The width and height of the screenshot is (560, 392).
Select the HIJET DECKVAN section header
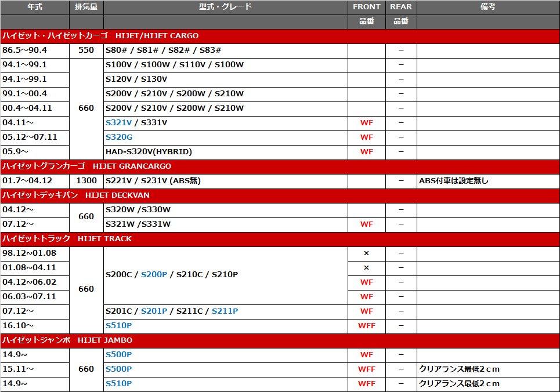280,195
